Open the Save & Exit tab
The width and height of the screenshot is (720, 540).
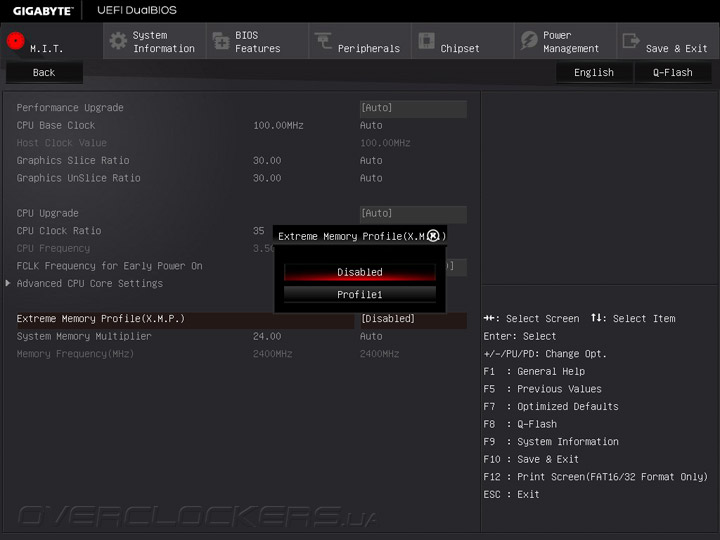point(668,41)
